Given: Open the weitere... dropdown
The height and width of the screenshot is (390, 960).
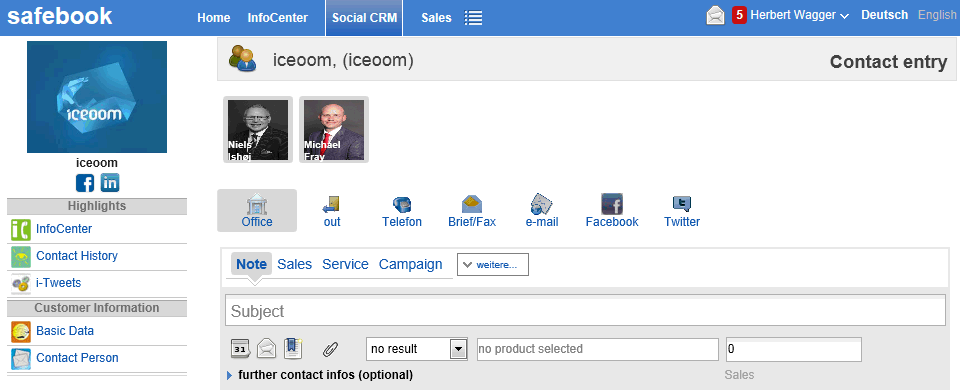Looking at the screenshot, I should [493, 264].
